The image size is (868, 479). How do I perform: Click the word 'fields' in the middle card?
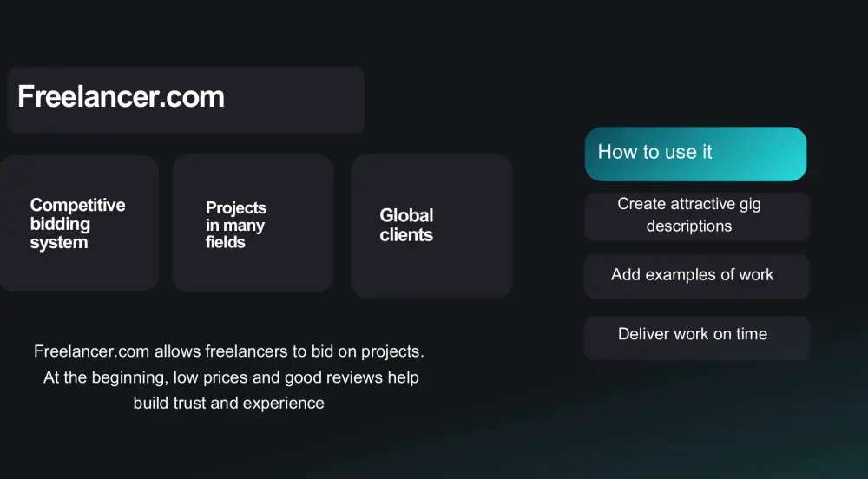pos(225,243)
